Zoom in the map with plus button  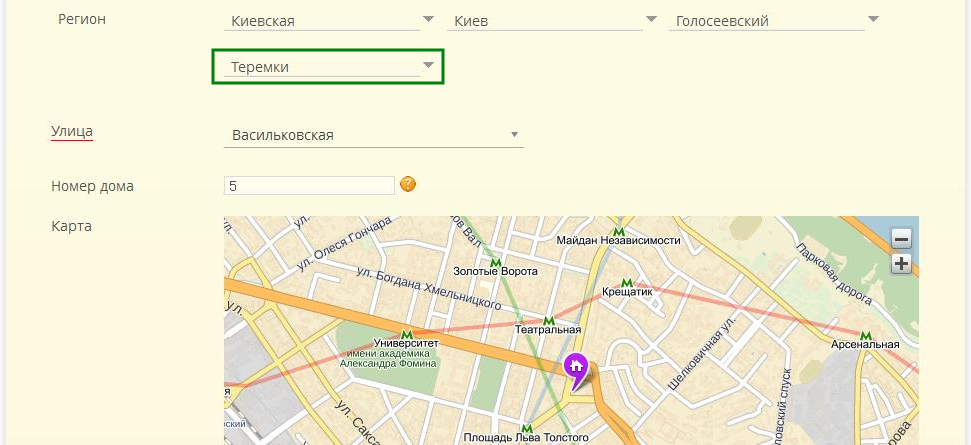pos(901,264)
